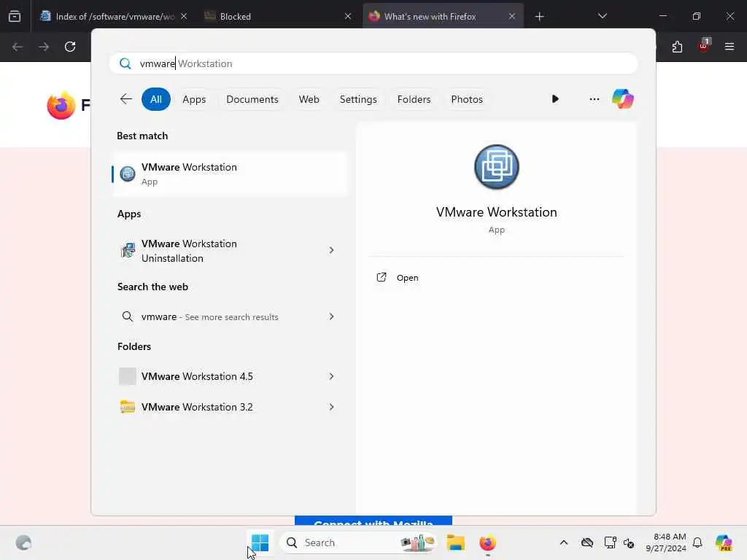
Task: Switch to Index of /software/vmware tab
Action: click(x=113, y=16)
